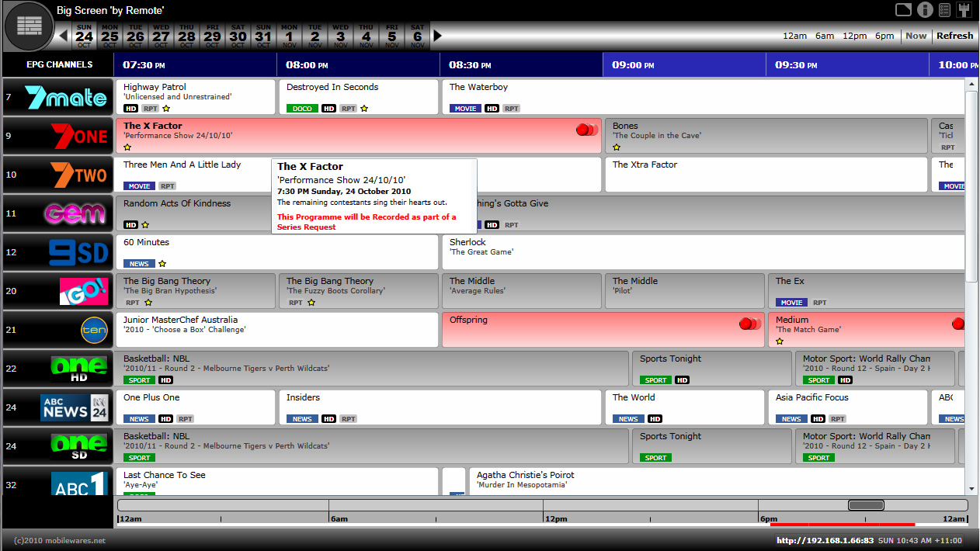Open the Insiders programme listing
This screenshot has width=980, height=551.
440,407
